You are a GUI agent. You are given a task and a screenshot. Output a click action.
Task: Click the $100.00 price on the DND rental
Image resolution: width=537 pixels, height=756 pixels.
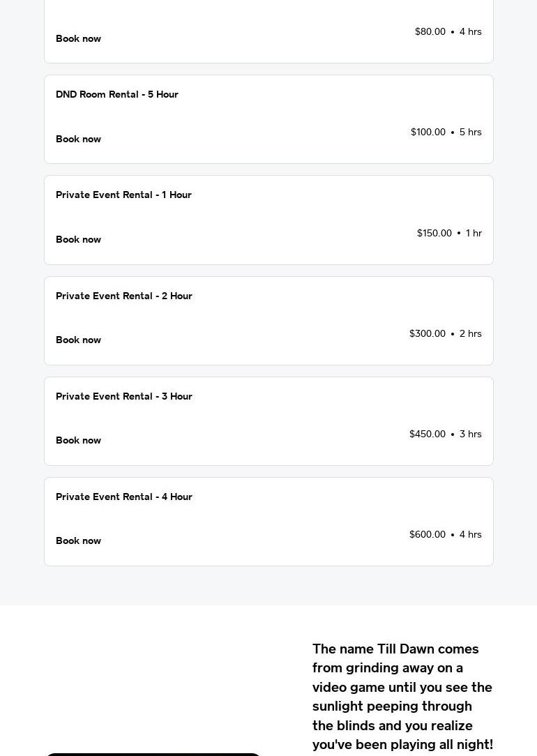[428, 132]
